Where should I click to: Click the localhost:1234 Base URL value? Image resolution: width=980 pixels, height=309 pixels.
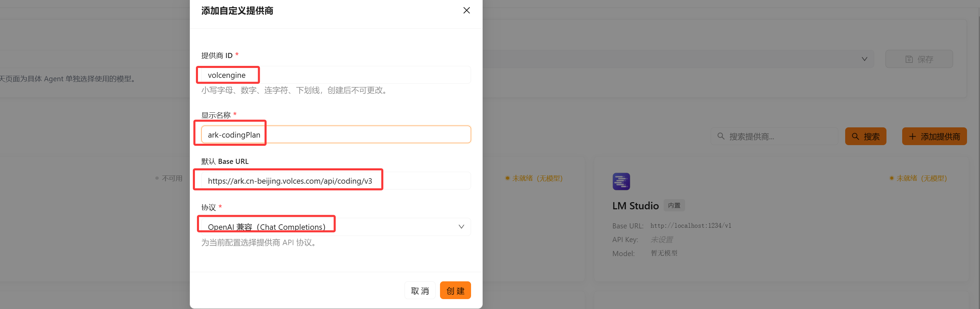click(691, 226)
